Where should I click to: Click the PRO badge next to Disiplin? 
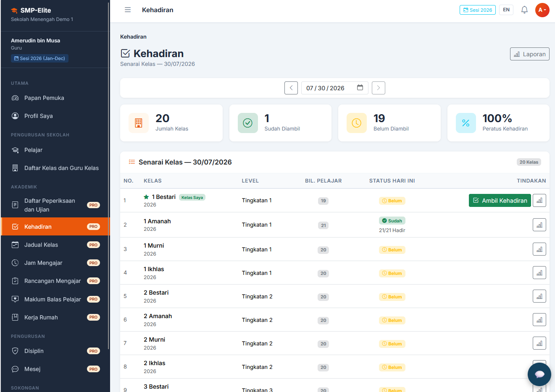[93, 351]
